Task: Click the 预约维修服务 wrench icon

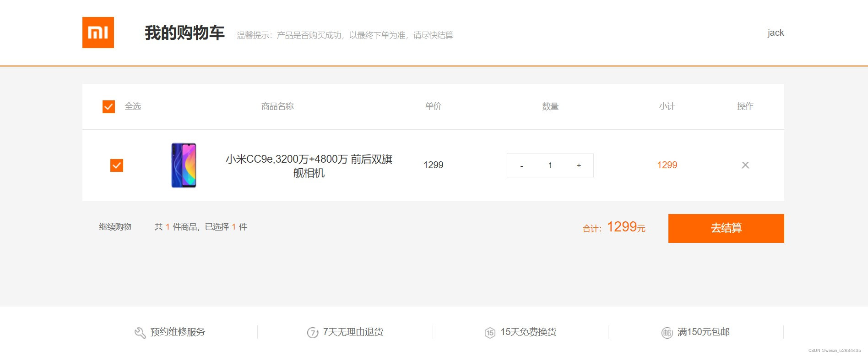Action: click(140, 332)
